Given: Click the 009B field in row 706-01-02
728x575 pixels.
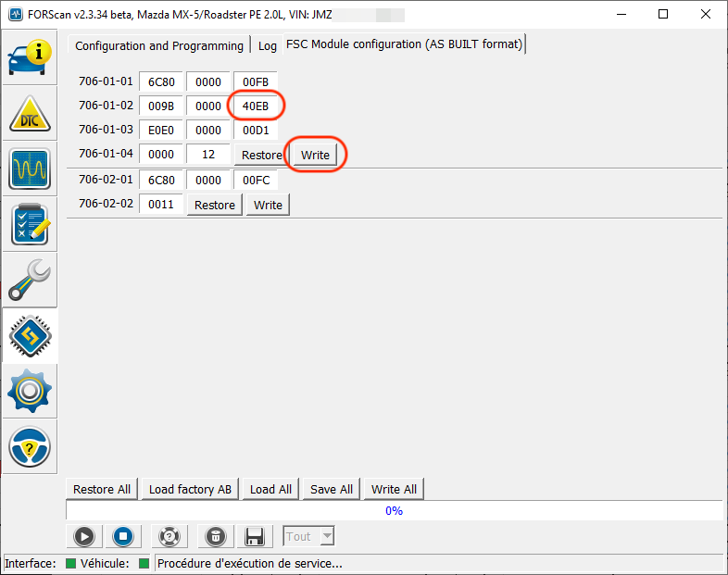Looking at the screenshot, I should pyautogui.click(x=161, y=106).
